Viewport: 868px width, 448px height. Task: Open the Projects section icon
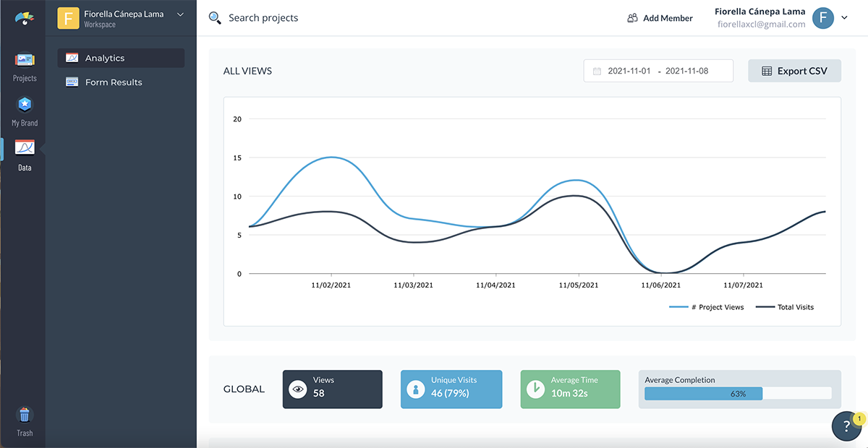click(25, 61)
